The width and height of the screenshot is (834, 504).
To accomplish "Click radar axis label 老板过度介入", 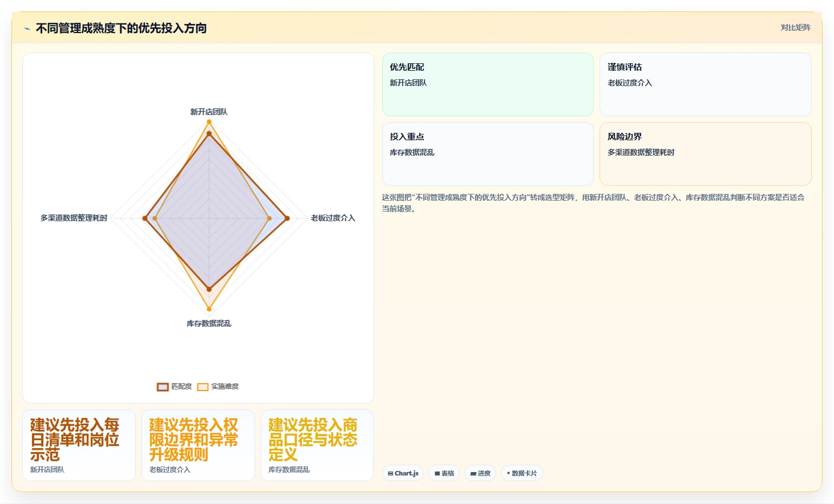I will pos(333,218).
